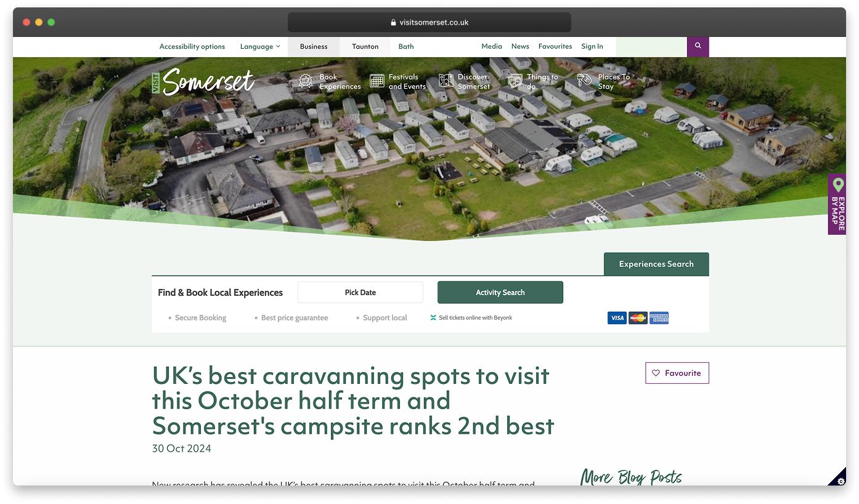This screenshot has height=504, width=859.
Task: Click the site search input field
Action: pyautogui.click(x=651, y=47)
